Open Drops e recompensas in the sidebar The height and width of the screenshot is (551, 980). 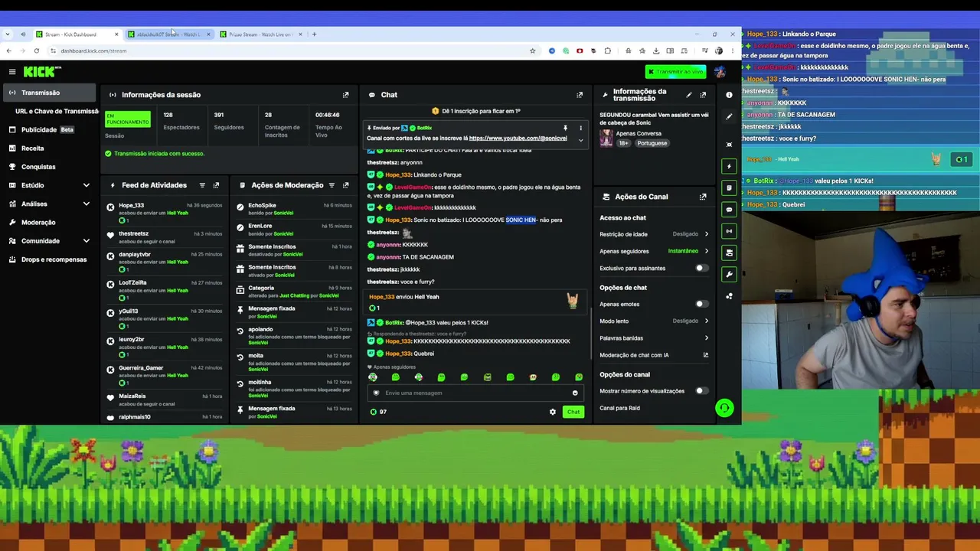[50, 259]
